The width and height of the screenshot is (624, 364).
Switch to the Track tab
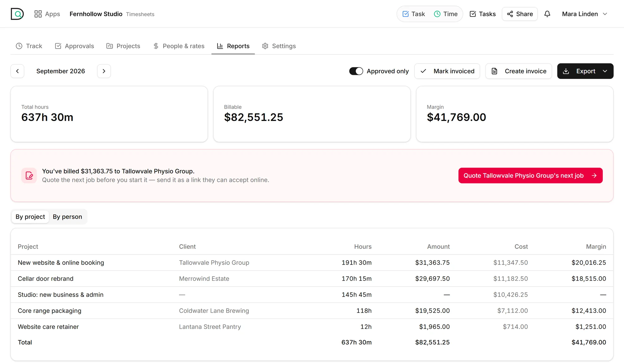click(29, 46)
